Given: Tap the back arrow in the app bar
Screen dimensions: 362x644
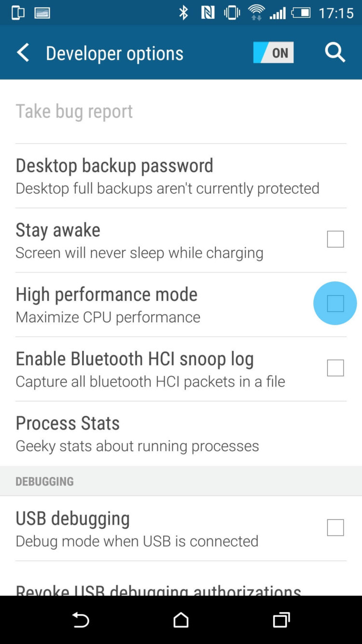Looking at the screenshot, I should point(23,52).
